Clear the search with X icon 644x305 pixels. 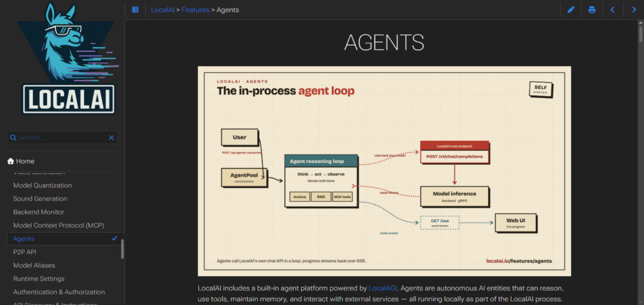pos(111,138)
